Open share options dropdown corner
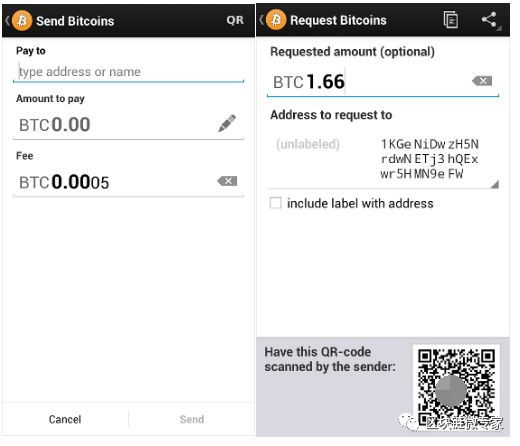Image resolution: width=520 pixels, height=446 pixels. [499, 29]
